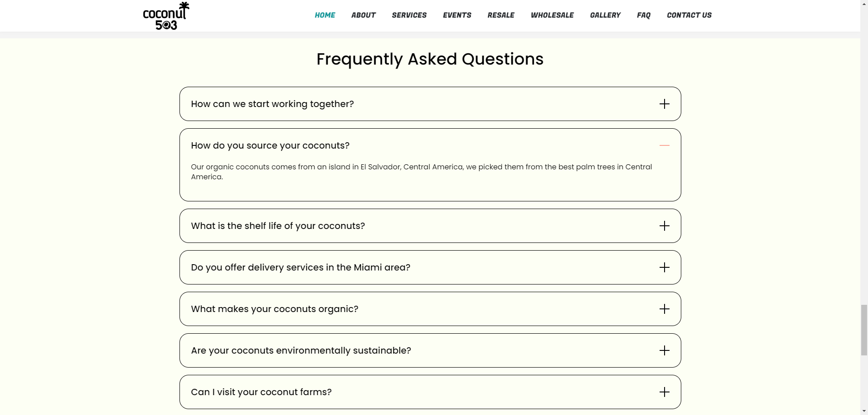
Task: Click plus icon for 'What makes your coconuts organic?'
Action: (664, 309)
